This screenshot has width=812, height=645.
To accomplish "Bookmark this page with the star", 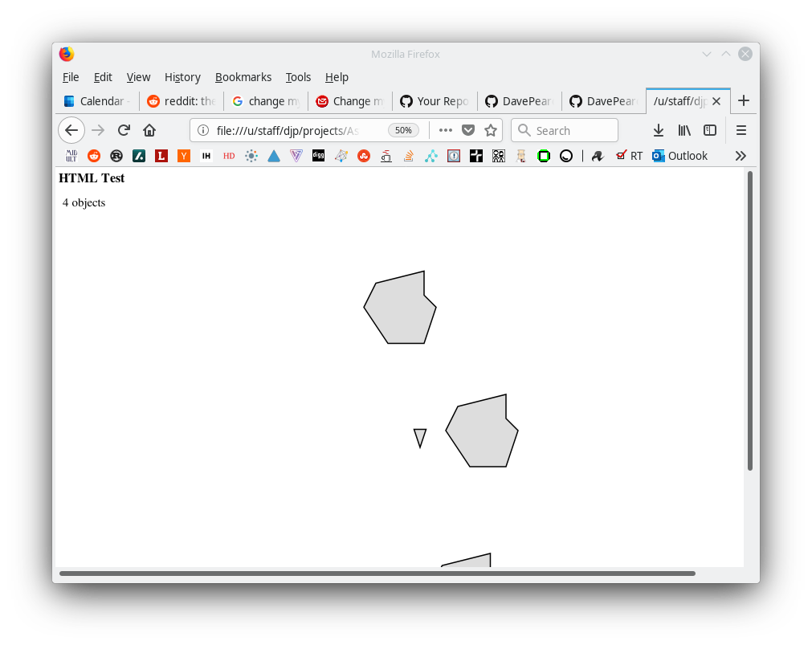I will 491,130.
